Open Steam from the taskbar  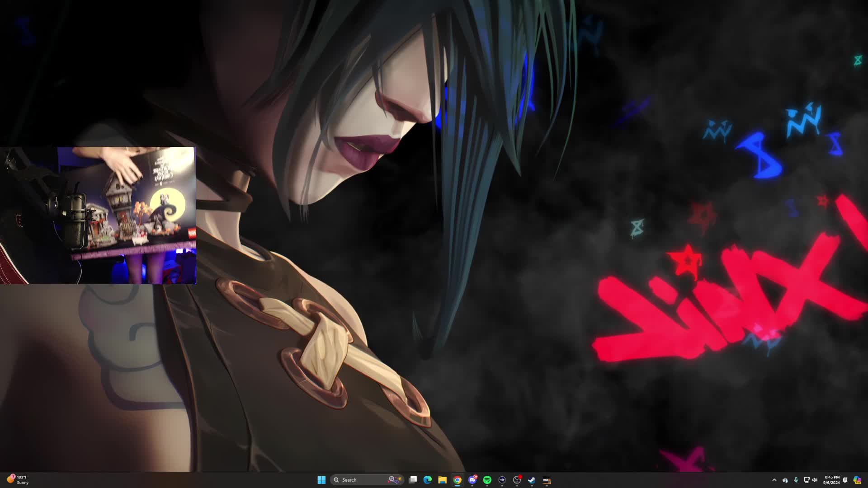[x=532, y=480]
